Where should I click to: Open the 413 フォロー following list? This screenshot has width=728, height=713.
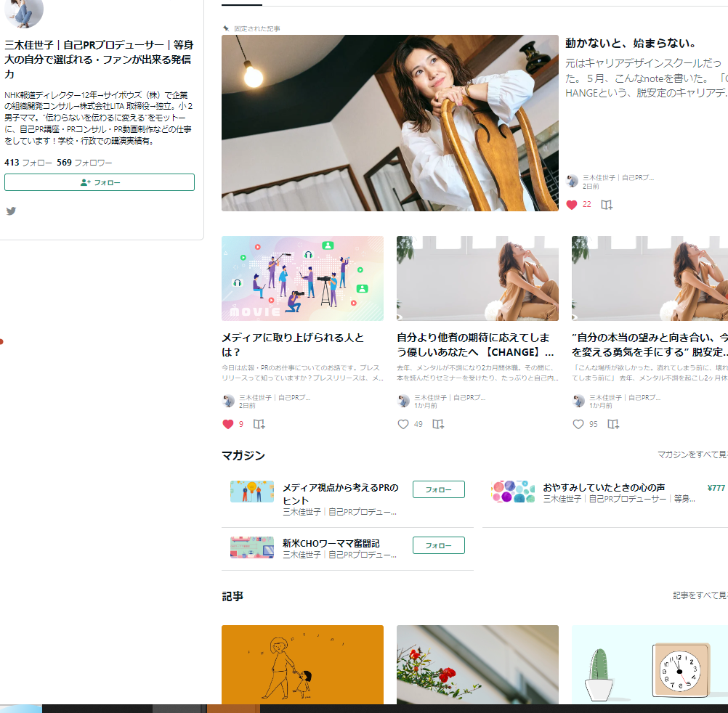[x=28, y=163]
